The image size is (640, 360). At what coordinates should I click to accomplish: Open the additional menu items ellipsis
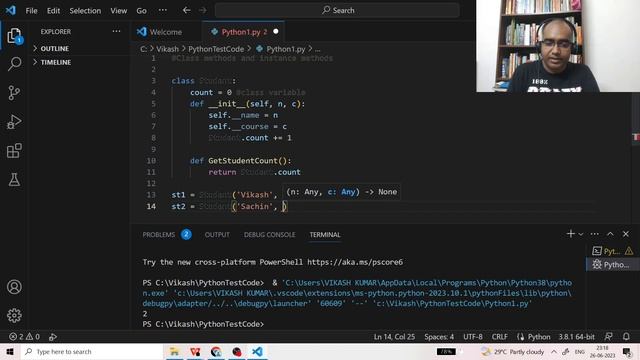point(162,10)
